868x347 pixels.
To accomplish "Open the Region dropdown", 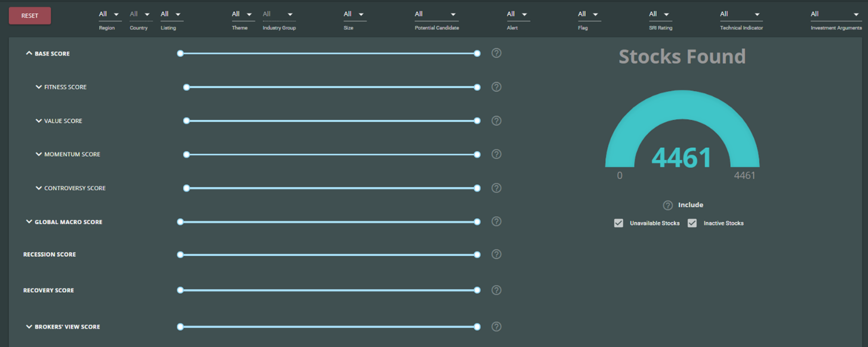I will pos(110,14).
